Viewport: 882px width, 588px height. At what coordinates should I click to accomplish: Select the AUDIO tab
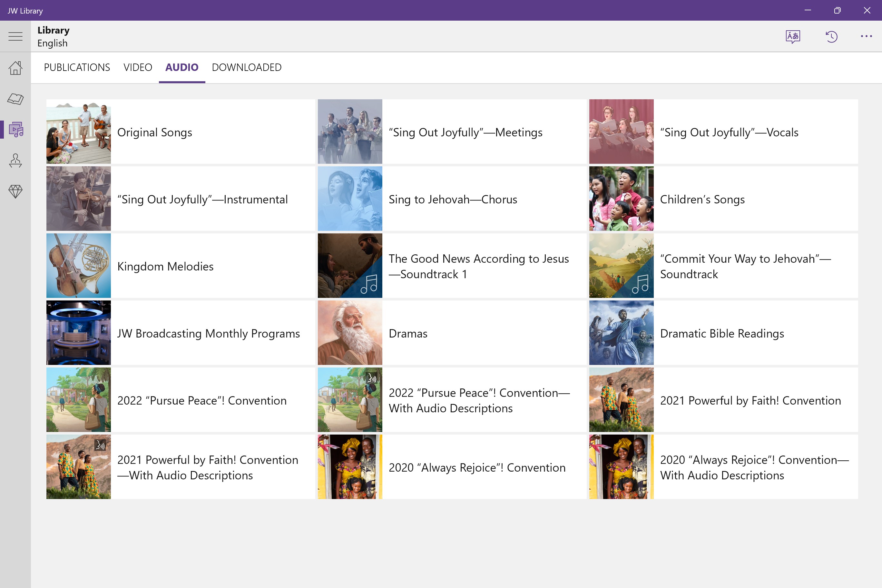tap(182, 67)
